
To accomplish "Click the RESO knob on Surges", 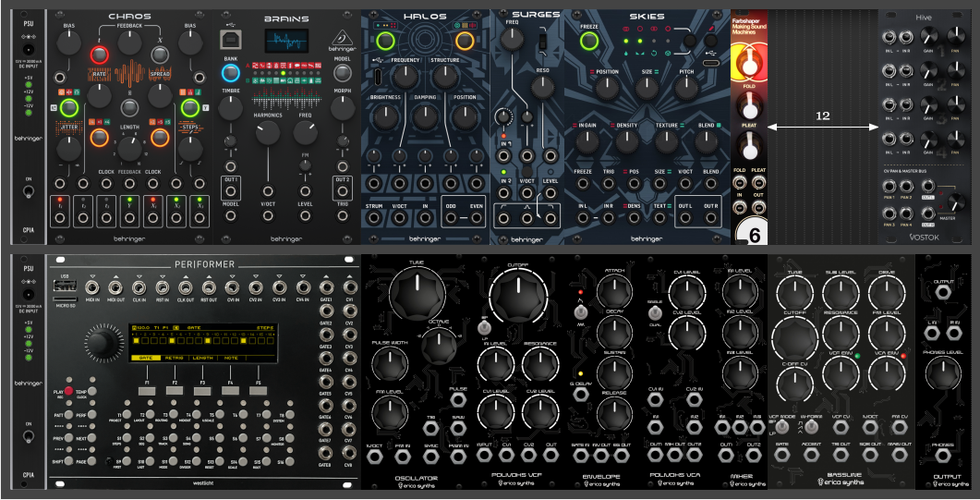I will (542, 86).
